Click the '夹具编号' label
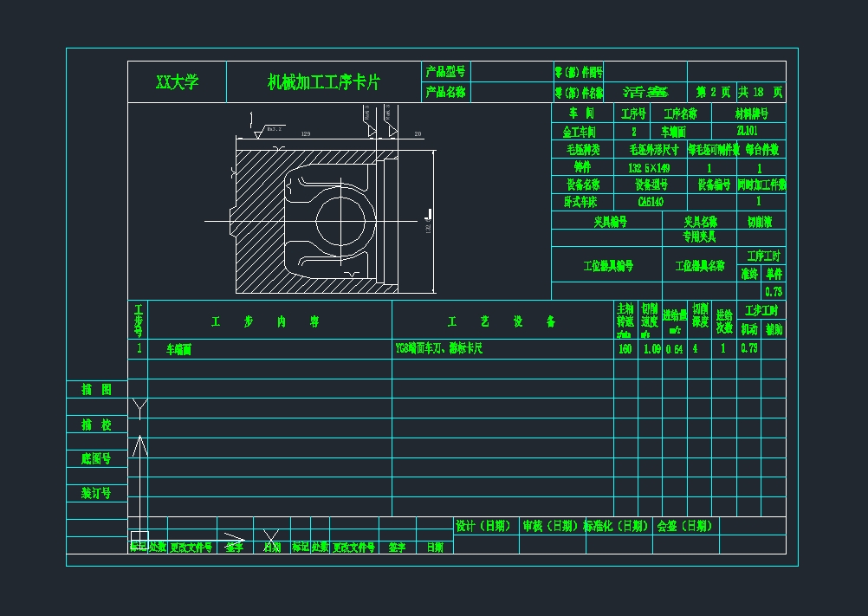This screenshot has width=868, height=616. point(611,222)
